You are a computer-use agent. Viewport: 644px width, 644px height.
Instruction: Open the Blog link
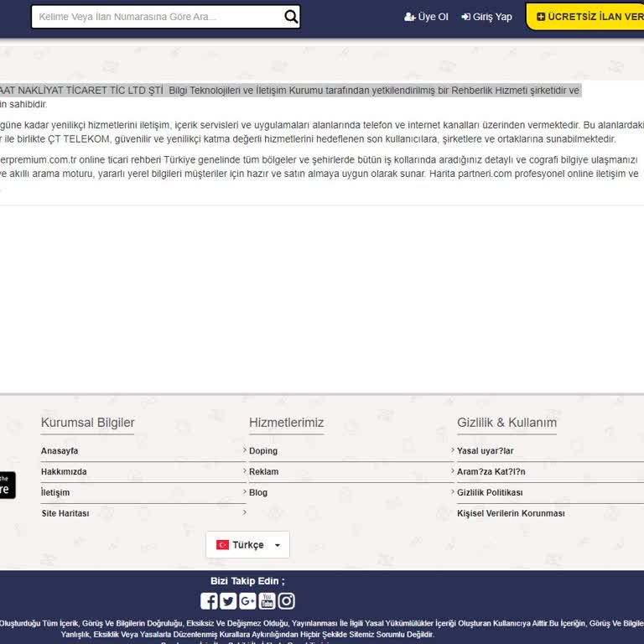(x=258, y=492)
